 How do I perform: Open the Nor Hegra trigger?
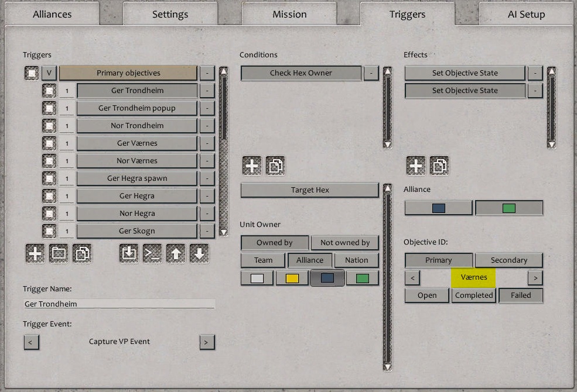(x=137, y=214)
